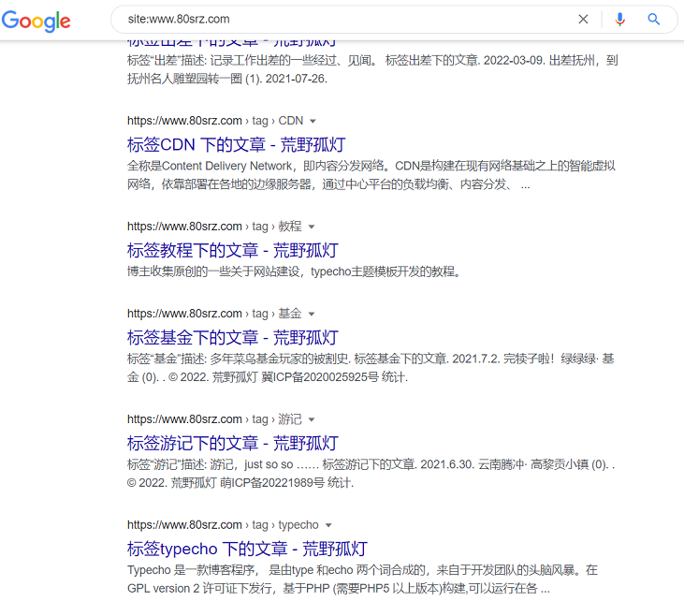Click the URL breadcrumb ending in tag › 教程
This screenshot has height=616, width=684.
[x=214, y=227]
